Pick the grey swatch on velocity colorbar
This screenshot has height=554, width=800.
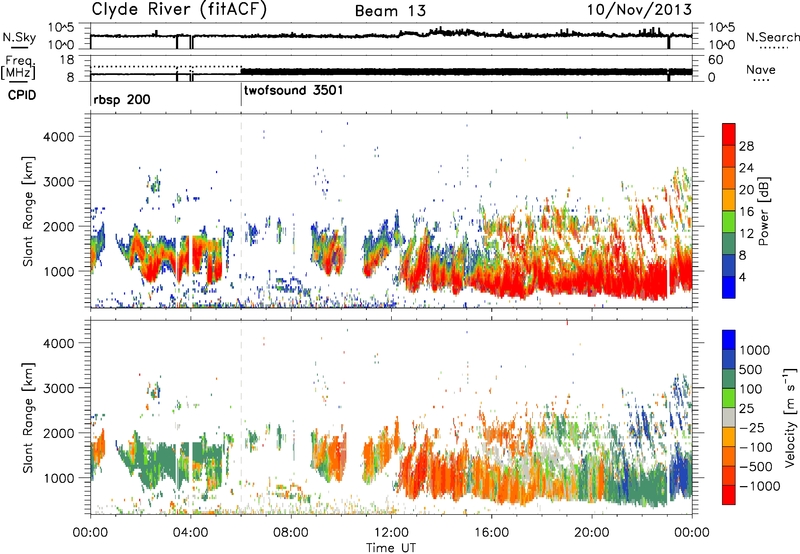[x=729, y=418]
